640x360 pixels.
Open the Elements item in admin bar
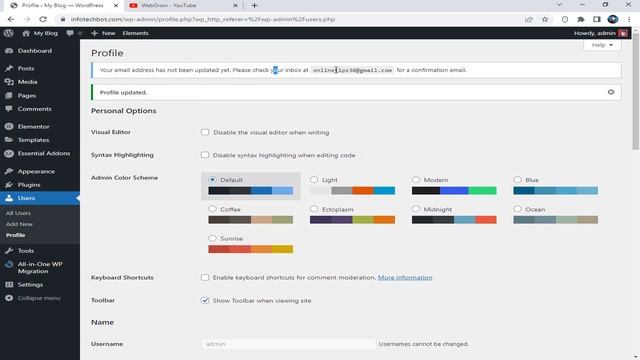click(x=136, y=33)
